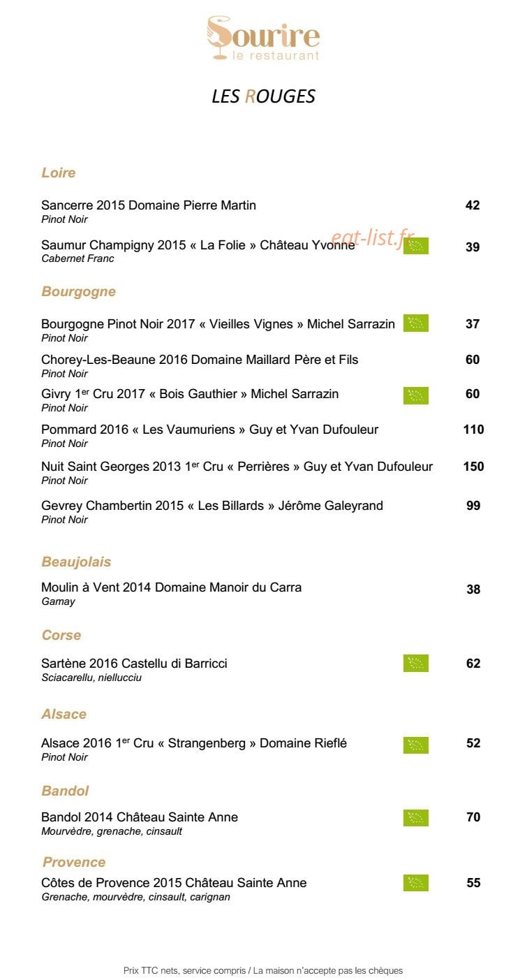The width and height of the screenshot is (527, 980).
Task: Click the Corse region heading
Action: [x=61, y=635]
